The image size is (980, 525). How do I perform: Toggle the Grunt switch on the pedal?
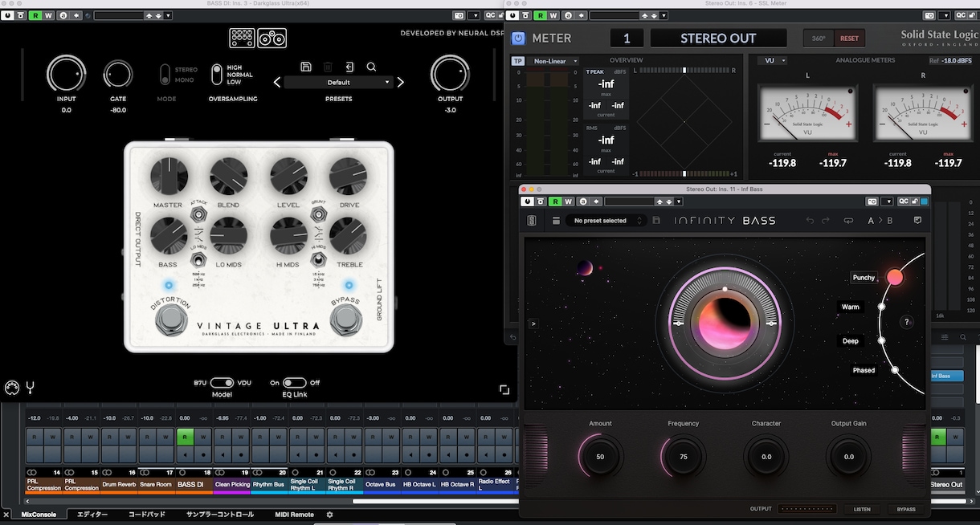[319, 216]
